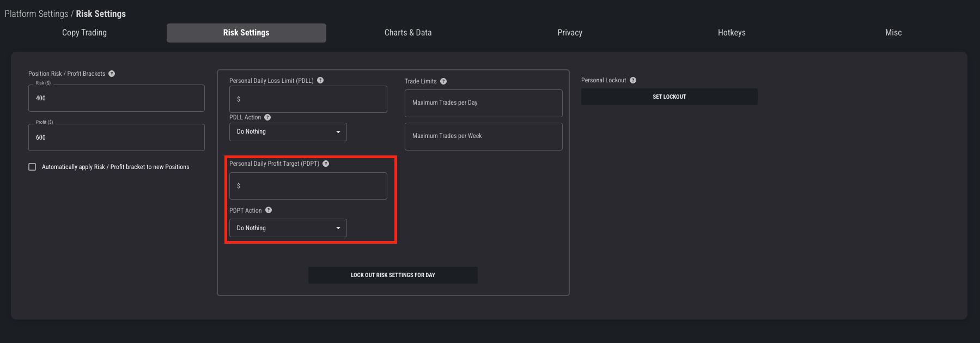
Task: Click the Personal Daily Profit Target amount field
Action: [308, 186]
